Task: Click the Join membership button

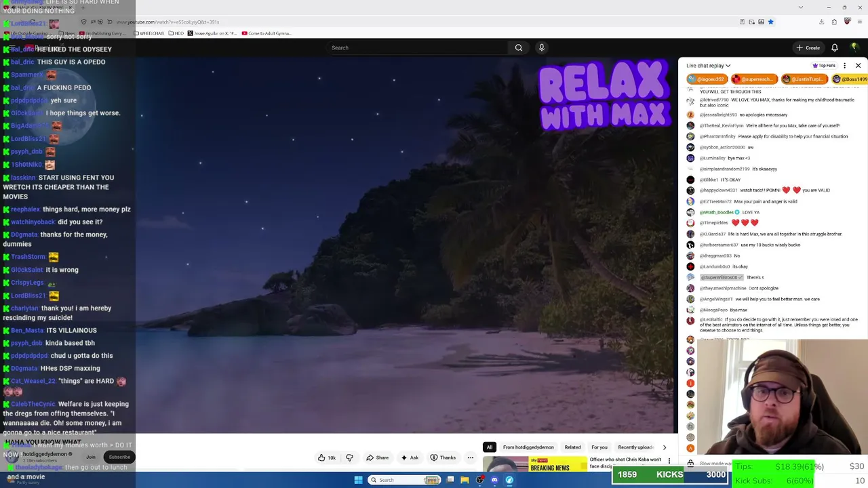Action: point(91,457)
